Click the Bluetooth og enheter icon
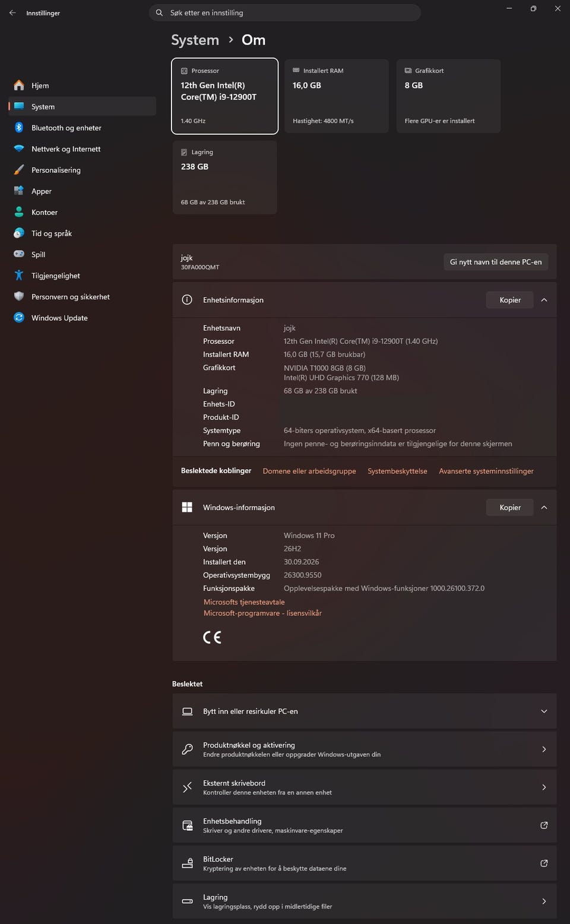This screenshot has width=570, height=924. point(19,128)
